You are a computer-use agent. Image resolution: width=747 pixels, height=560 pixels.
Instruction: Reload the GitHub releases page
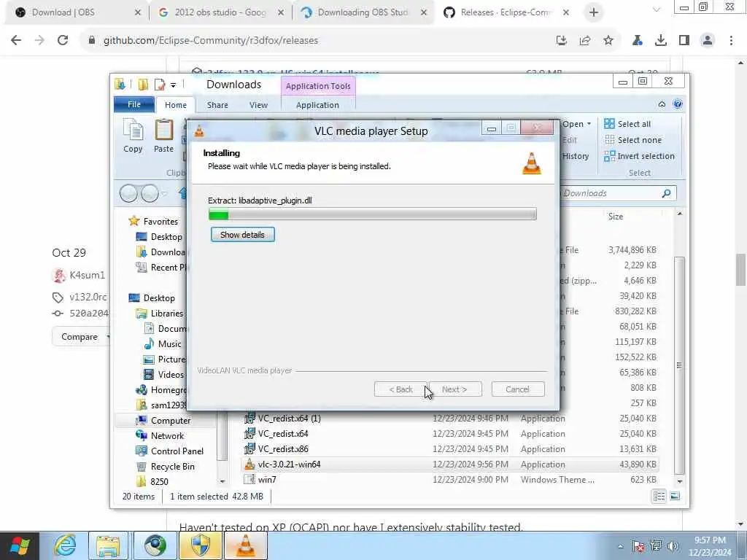[63, 41]
